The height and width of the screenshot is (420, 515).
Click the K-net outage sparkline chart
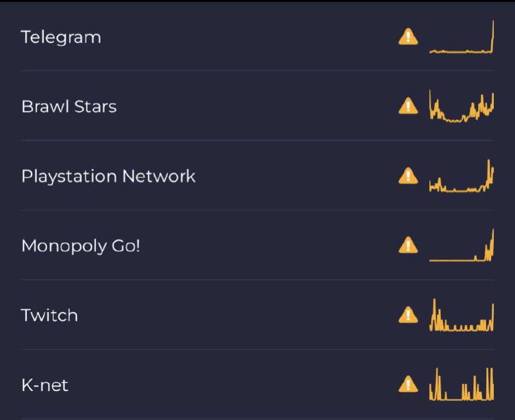click(x=462, y=385)
